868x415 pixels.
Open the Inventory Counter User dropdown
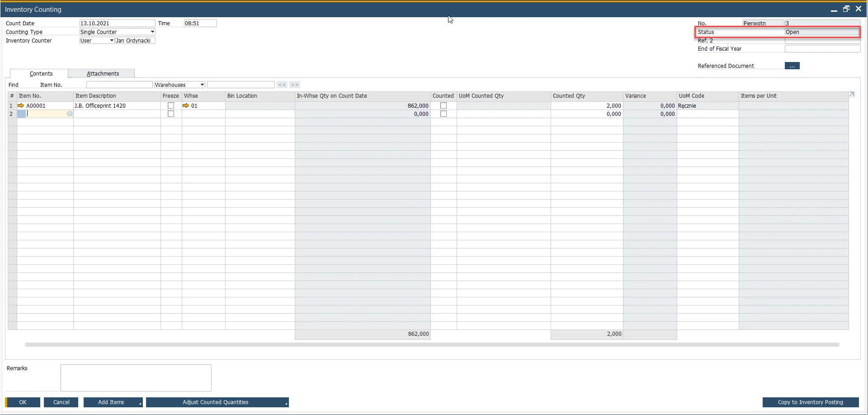(112, 41)
